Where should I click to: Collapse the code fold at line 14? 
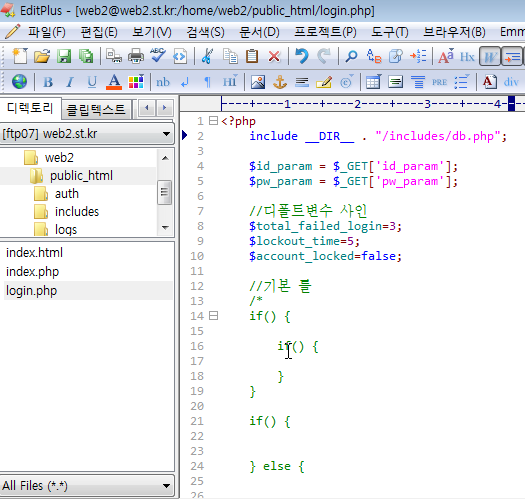click(213, 315)
